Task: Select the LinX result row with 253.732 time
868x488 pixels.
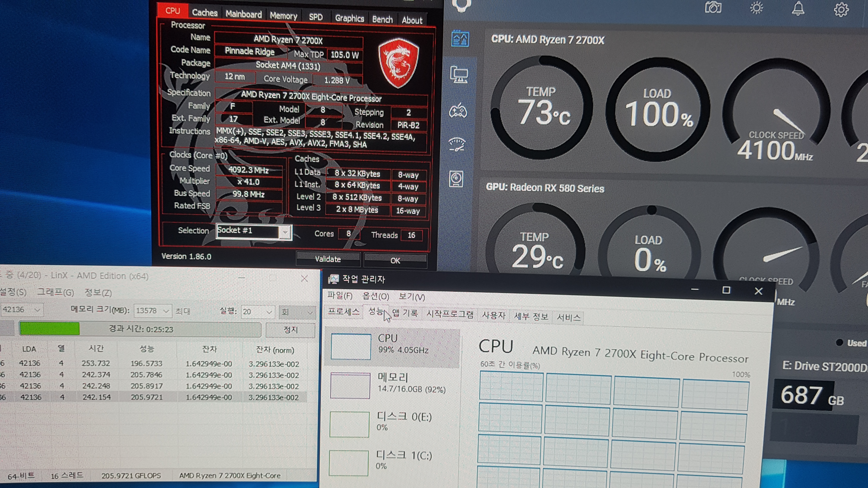Action: click(x=153, y=363)
